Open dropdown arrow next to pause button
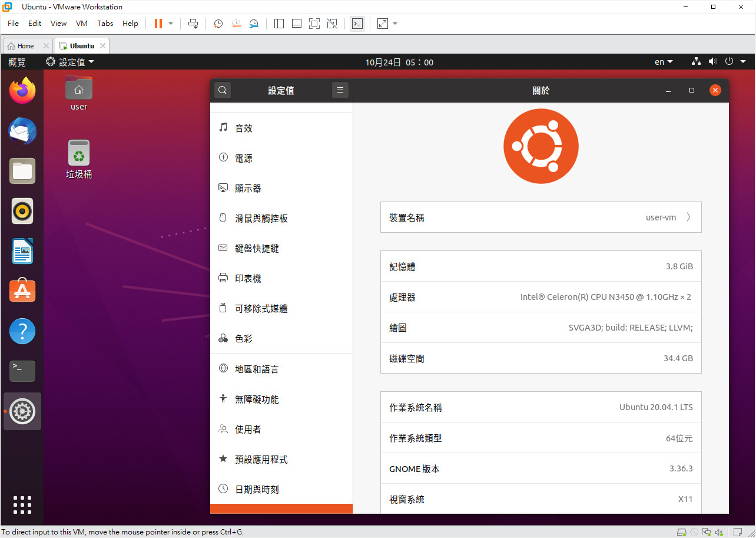The width and height of the screenshot is (756, 538). (171, 24)
